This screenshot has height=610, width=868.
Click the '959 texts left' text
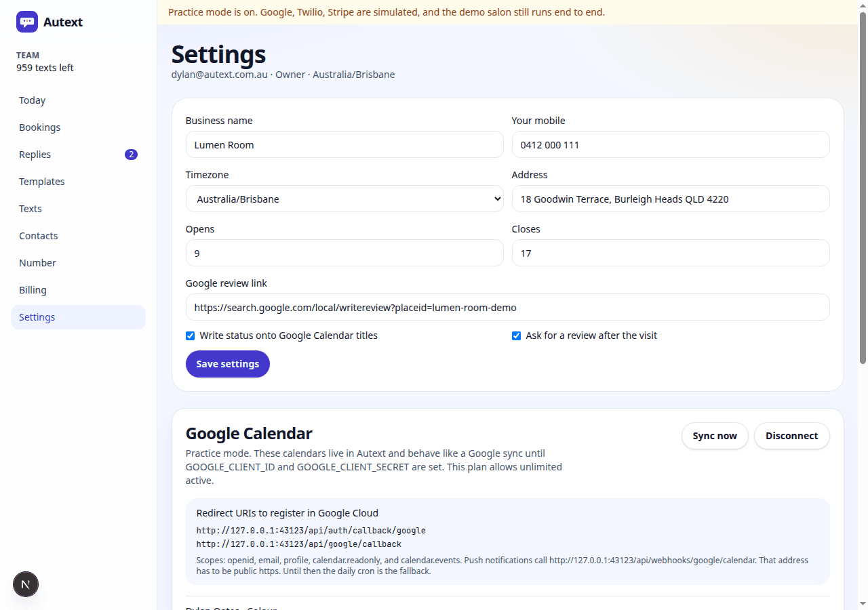pos(45,68)
